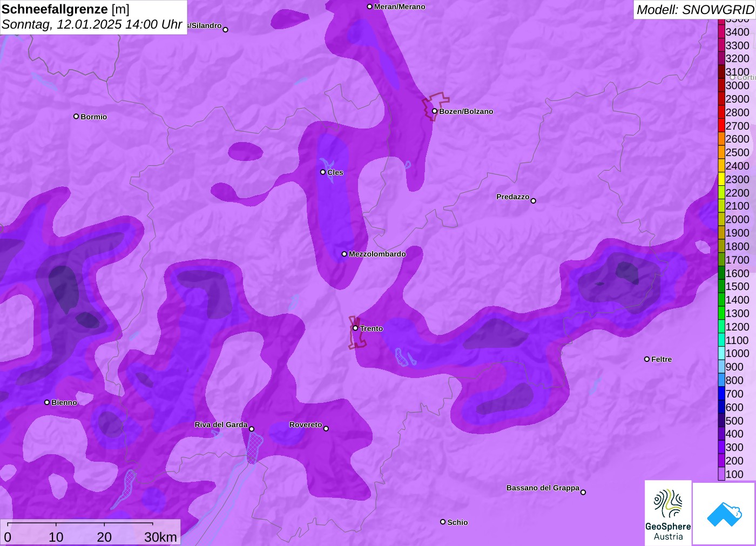756x546 pixels.
Task: Select the 2700 m red legend swatch
Action: (x=721, y=126)
